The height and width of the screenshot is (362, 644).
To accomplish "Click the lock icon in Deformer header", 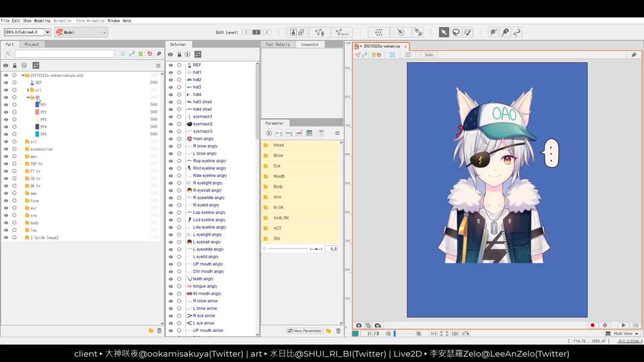I will [179, 54].
